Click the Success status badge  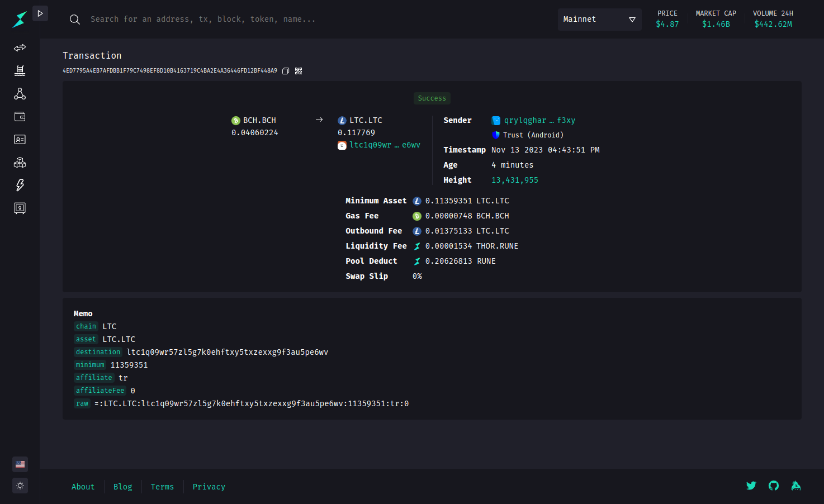point(432,98)
